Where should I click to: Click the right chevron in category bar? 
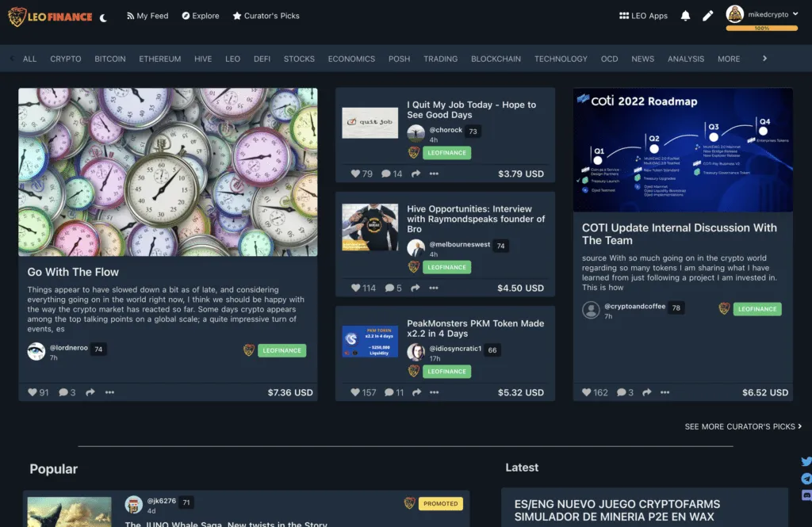[x=764, y=59]
